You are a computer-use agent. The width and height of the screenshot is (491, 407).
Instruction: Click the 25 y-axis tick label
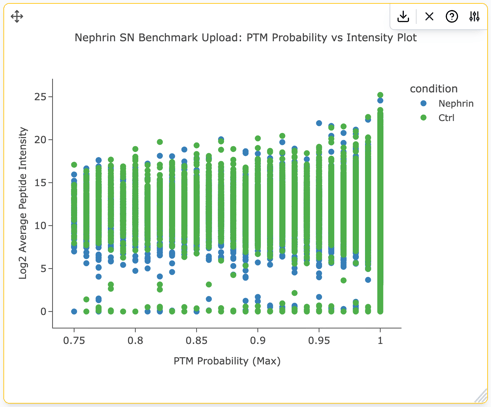point(40,97)
